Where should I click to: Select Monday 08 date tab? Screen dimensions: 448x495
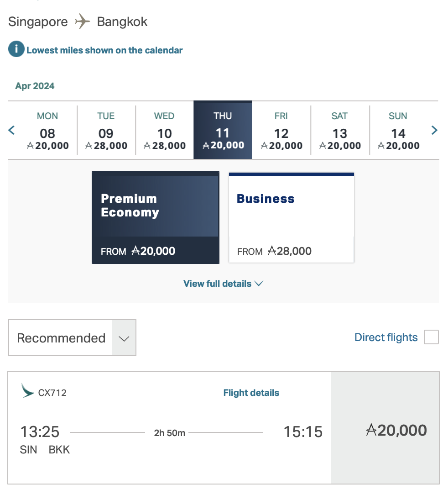tap(47, 131)
